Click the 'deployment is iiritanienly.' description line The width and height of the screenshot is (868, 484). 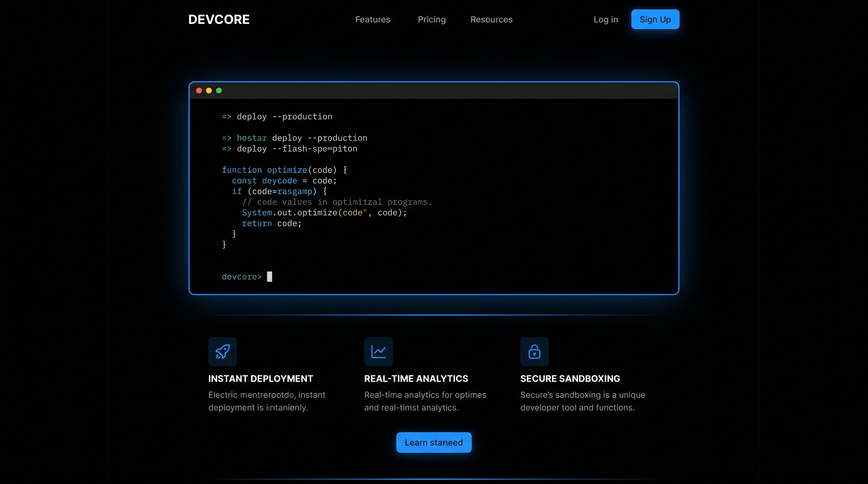pyautogui.click(x=258, y=408)
